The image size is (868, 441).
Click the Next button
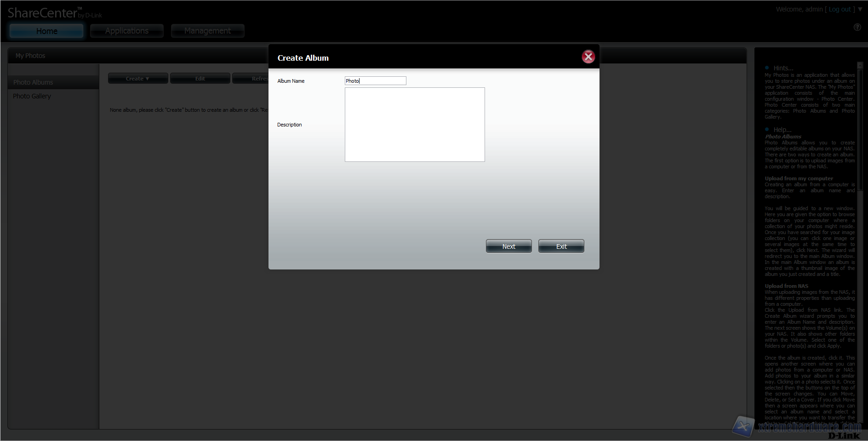(x=508, y=246)
